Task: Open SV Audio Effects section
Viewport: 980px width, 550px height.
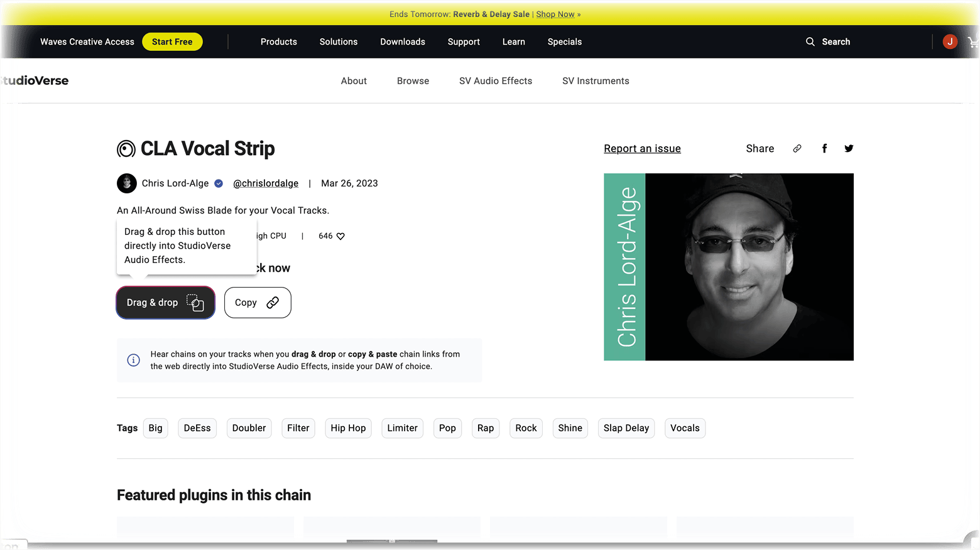Action: tap(496, 81)
